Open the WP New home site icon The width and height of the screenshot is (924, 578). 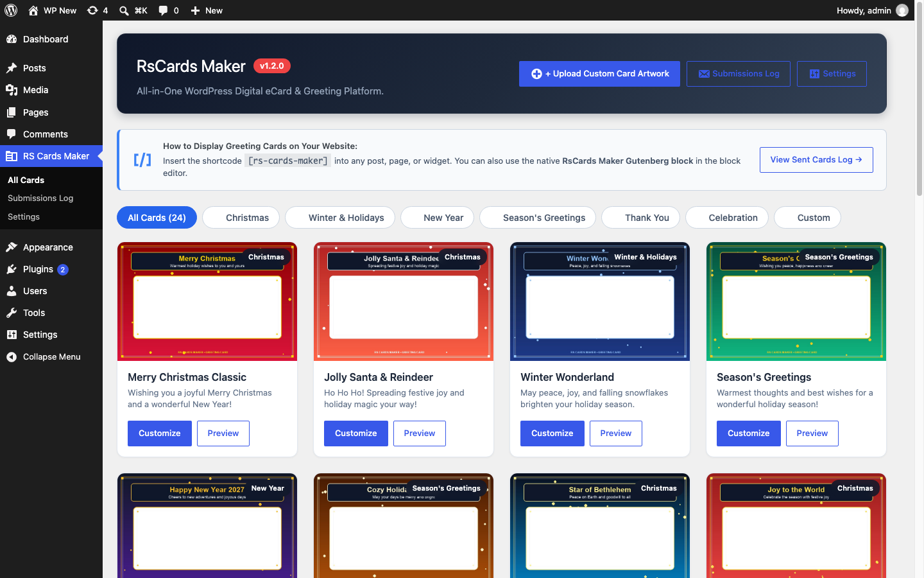[x=33, y=10]
